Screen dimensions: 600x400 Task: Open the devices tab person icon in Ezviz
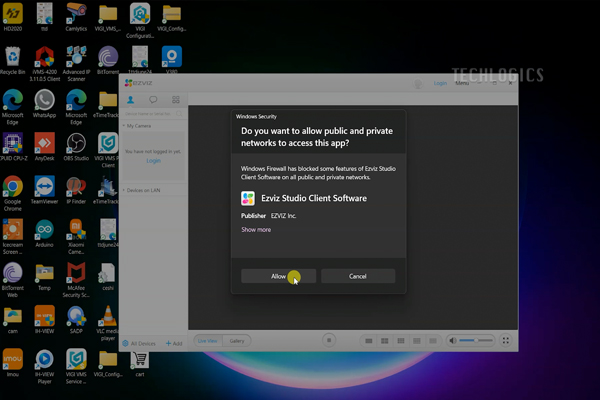pos(131,100)
